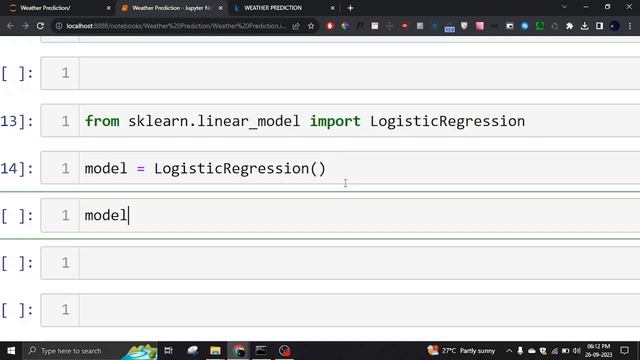Click the colorful wheel extension icon
This screenshot has height=360, width=640.
tap(345, 26)
